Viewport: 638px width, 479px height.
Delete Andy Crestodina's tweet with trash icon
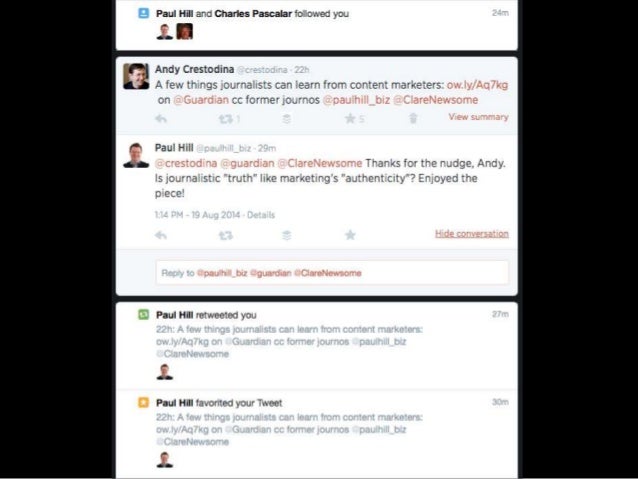pos(413,118)
